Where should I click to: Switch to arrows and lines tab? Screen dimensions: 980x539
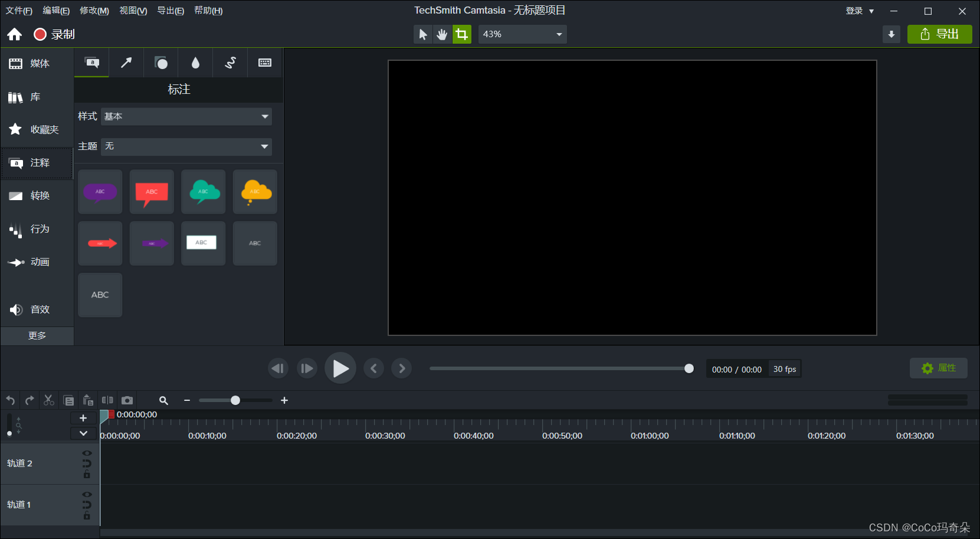coord(126,63)
